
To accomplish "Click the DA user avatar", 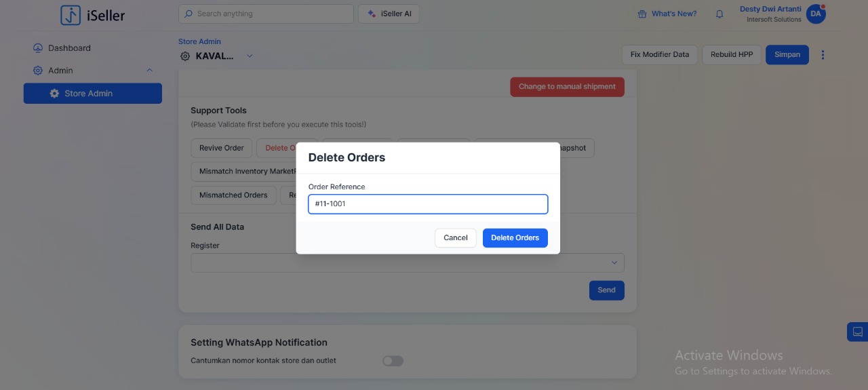I will coord(816,14).
